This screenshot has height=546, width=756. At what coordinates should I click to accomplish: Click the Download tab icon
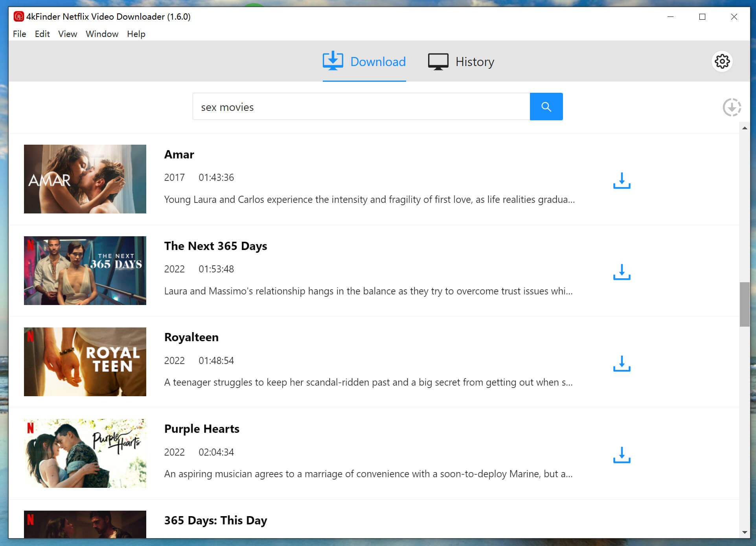point(332,61)
